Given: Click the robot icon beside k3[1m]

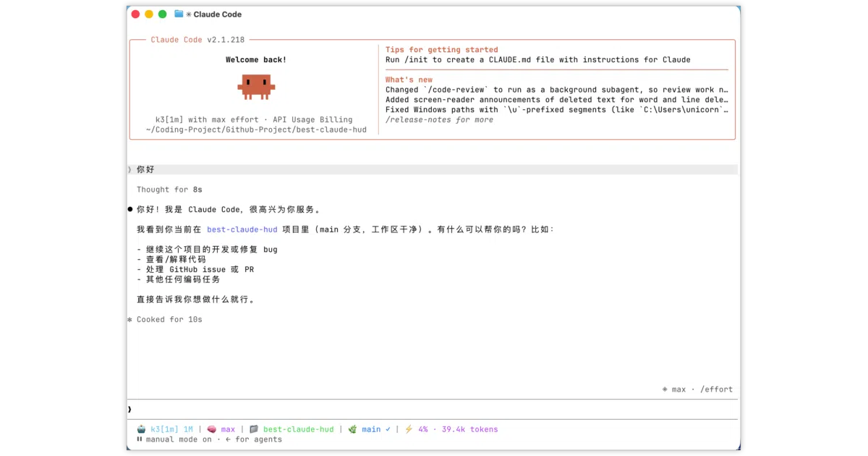Looking at the screenshot, I should click(x=140, y=429).
